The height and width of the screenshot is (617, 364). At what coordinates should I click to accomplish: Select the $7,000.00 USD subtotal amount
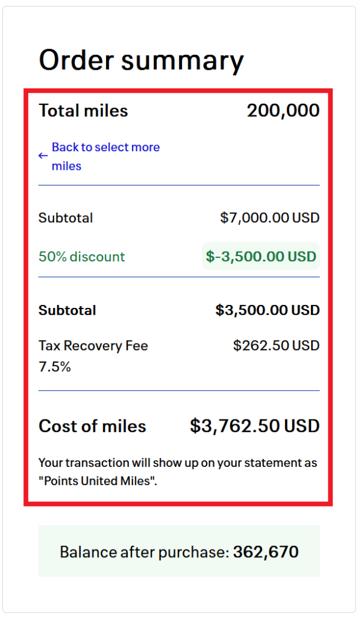tap(269, 218)
